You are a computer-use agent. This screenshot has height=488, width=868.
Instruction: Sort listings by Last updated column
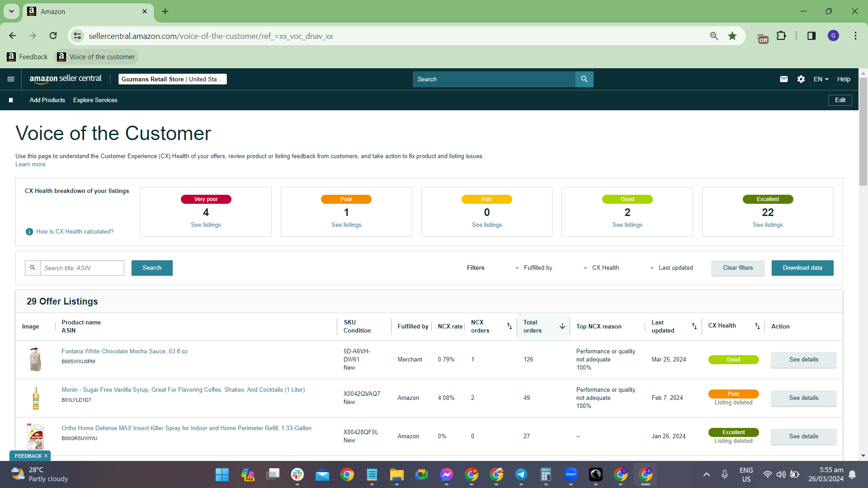[694, 326]
